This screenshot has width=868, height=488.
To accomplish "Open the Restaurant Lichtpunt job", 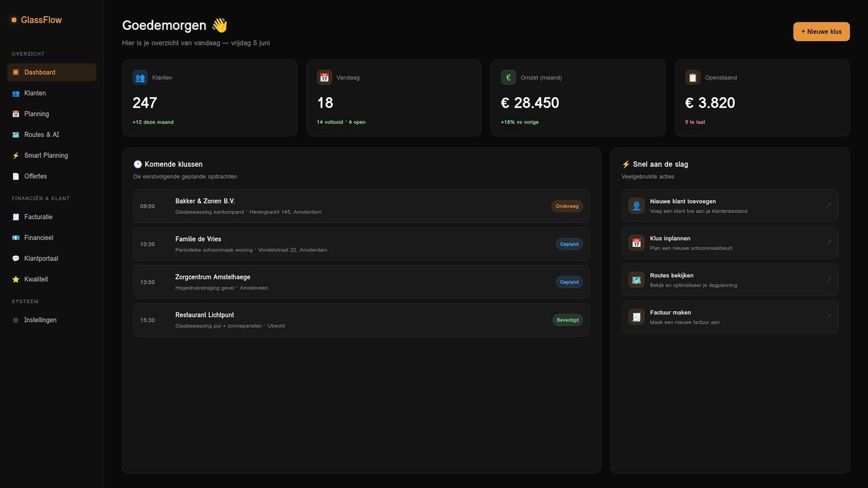I will pyautogui.click(x=361, y=320).
